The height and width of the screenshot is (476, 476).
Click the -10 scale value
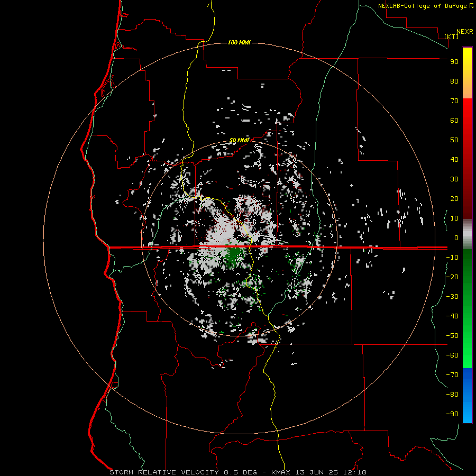click(452, 258)
